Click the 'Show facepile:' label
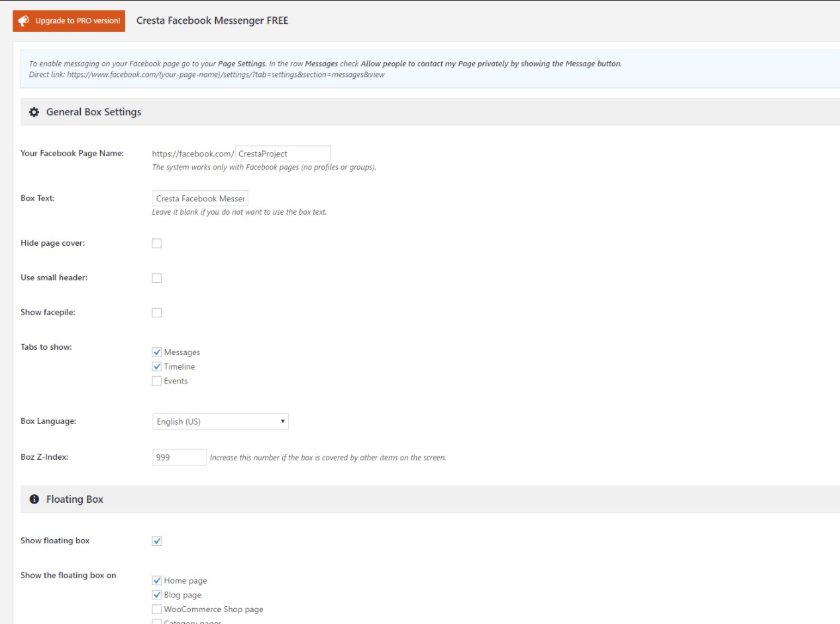Screen dimensions: 840x624 click(48, 313)
